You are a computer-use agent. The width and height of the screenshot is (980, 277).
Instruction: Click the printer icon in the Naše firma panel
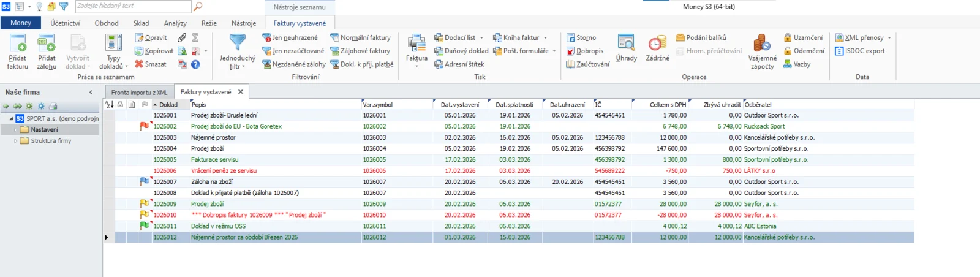(x=53, y=106)
